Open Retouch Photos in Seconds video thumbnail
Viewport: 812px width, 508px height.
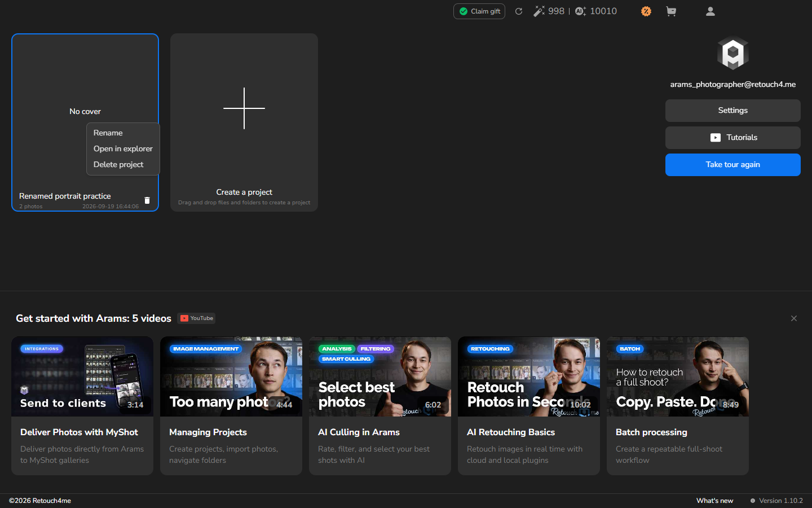[529, 376]
